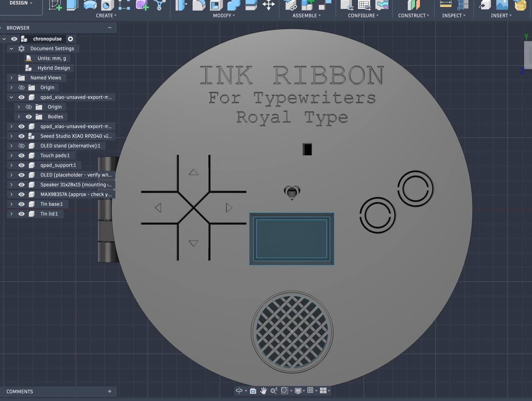
Task: Select the Offset Plane tool in Construct
Action: coord(413,5)
